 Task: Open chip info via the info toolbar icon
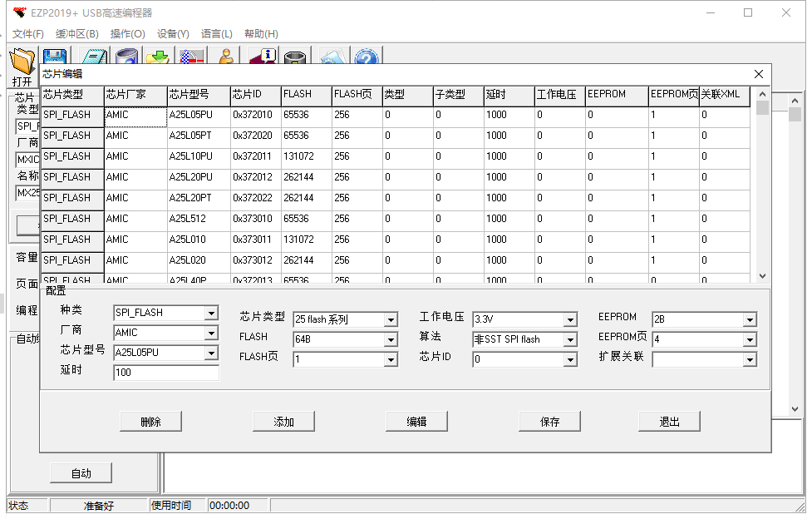coord(266,57)
